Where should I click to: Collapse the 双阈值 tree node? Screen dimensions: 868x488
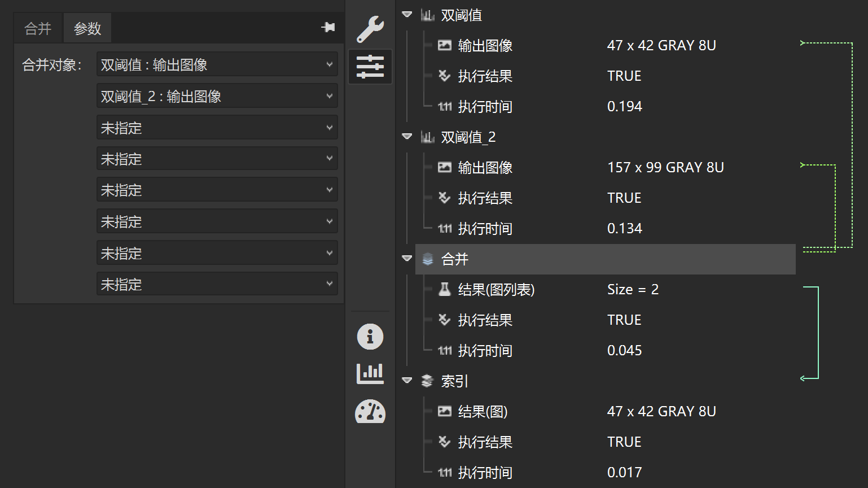pyautogui.click(x=407, y=15)
